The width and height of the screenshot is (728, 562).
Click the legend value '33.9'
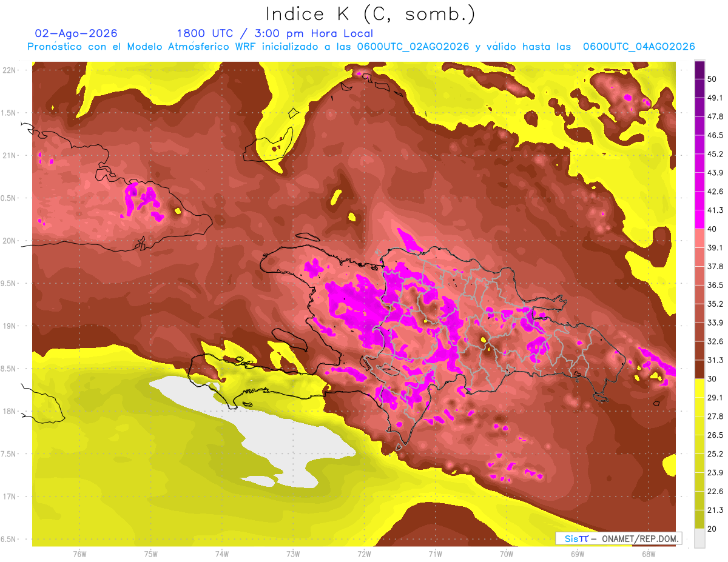pos(715,323)
